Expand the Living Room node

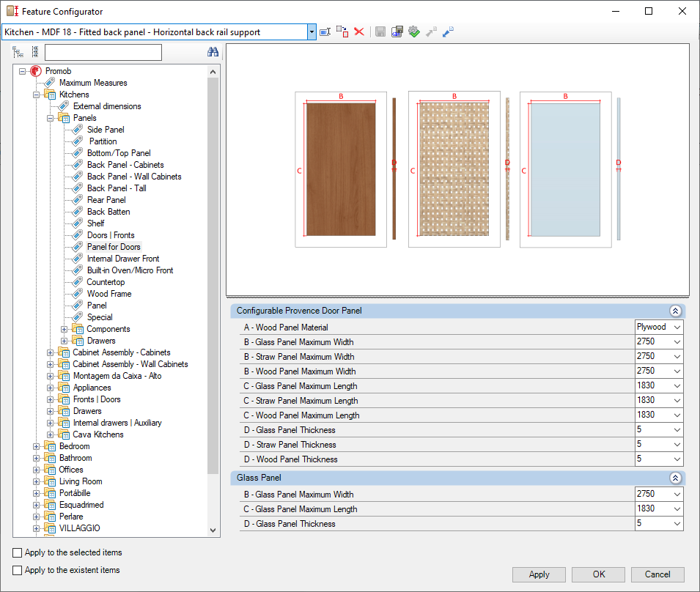[x=36, y=481]
